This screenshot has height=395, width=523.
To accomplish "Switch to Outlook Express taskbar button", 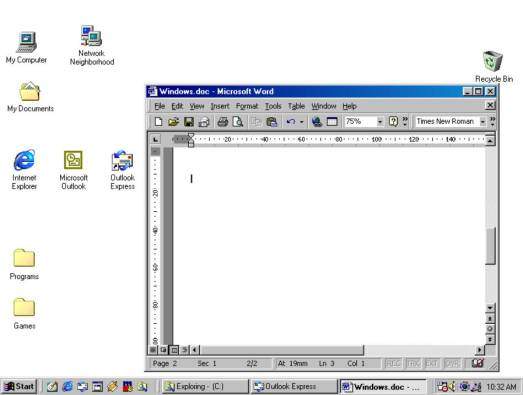I will click(x=294, y=387).
